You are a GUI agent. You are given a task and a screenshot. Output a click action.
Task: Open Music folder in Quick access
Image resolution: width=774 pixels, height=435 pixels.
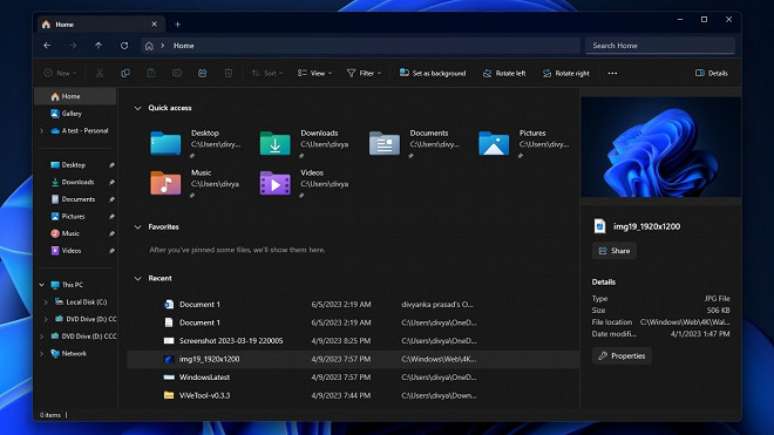(x=195, y=183)
